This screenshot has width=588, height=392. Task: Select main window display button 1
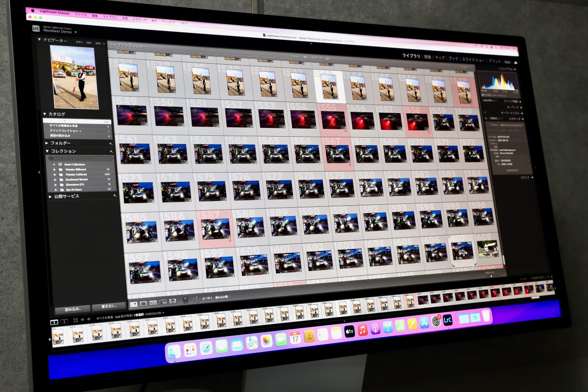[x=55, y=321]
